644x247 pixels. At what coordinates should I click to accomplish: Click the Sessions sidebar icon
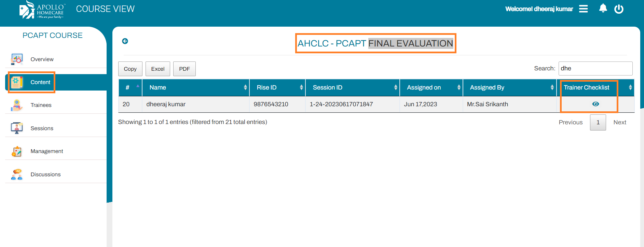coord(17,128)
